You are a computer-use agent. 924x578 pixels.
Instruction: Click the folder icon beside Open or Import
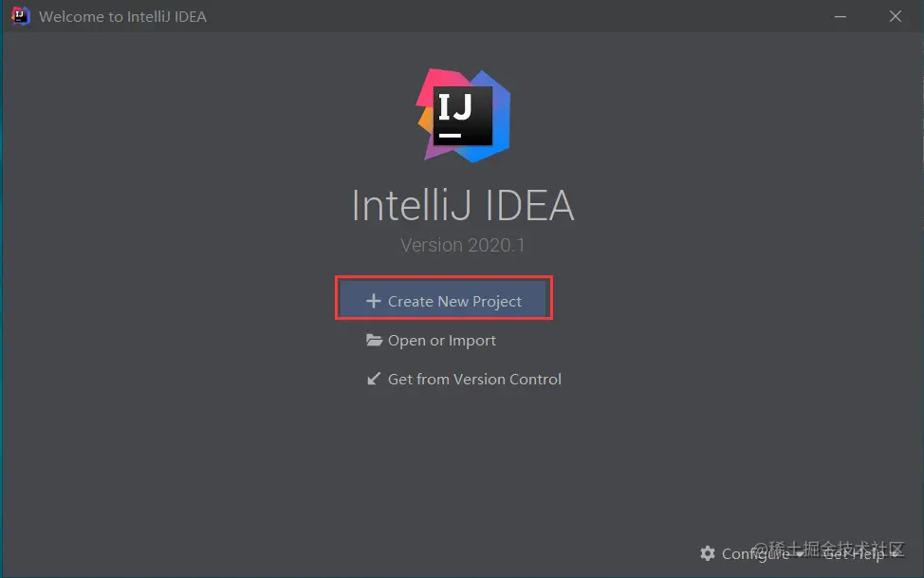tap(374, 341)
